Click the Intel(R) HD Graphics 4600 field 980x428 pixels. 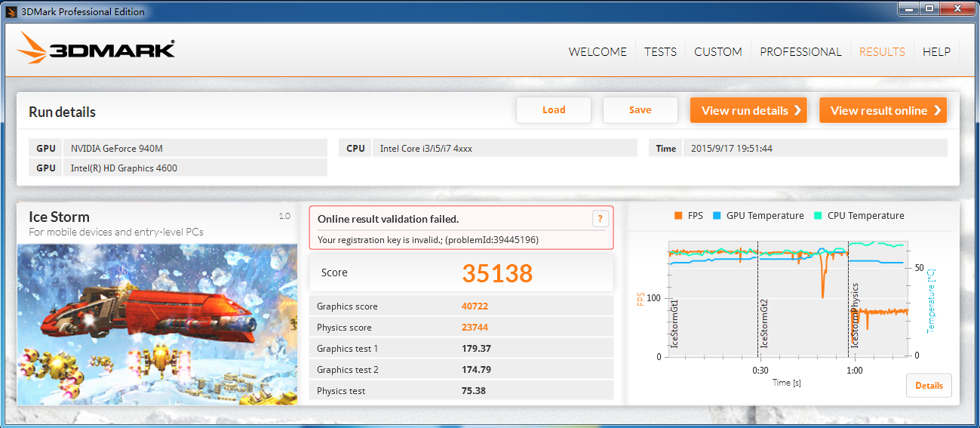195,168
